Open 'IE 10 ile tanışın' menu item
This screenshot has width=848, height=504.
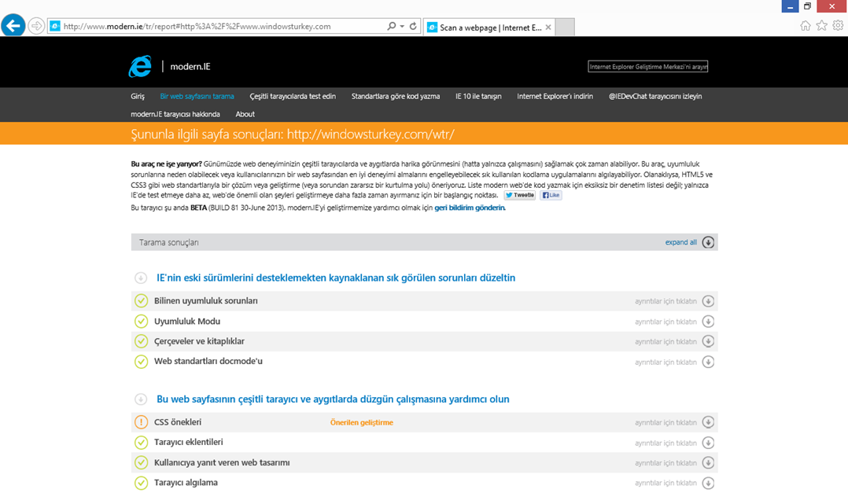478,96
